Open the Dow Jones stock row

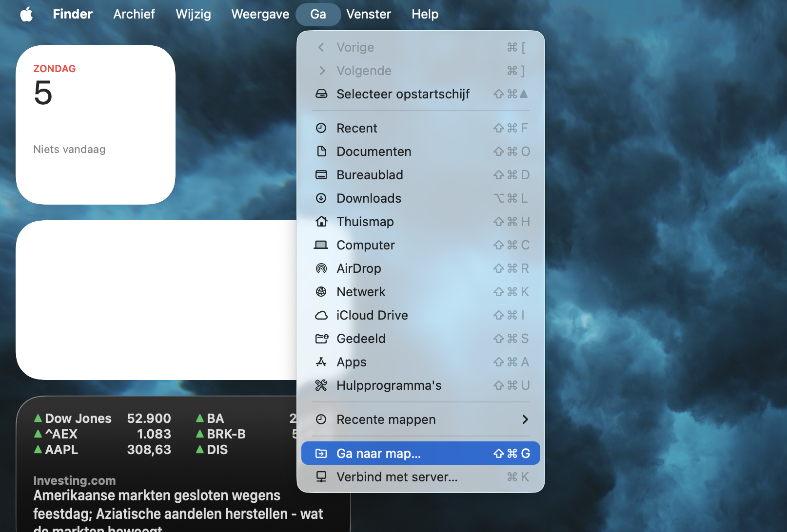pyautogui.click(x=102, y=418)
